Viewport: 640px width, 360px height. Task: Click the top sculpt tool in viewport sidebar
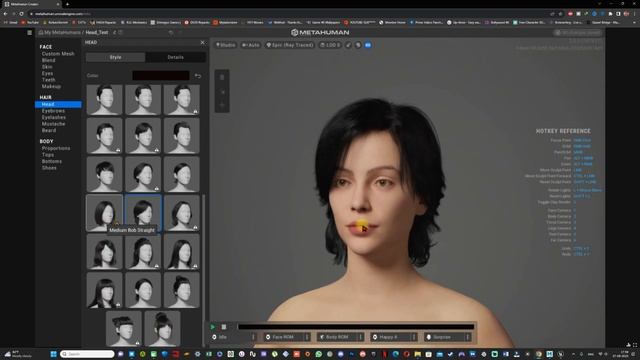coord(222,77)
